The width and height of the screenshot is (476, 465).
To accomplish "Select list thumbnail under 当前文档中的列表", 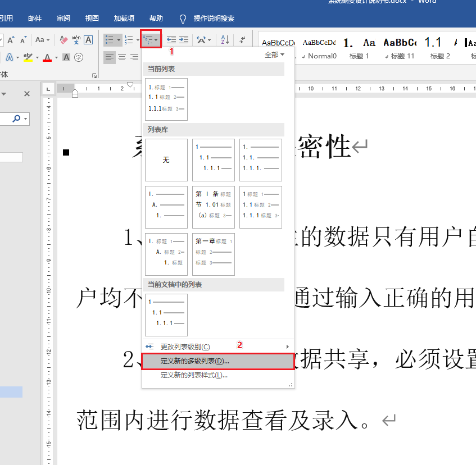I will pyautogui.click(x=166, y=315).
